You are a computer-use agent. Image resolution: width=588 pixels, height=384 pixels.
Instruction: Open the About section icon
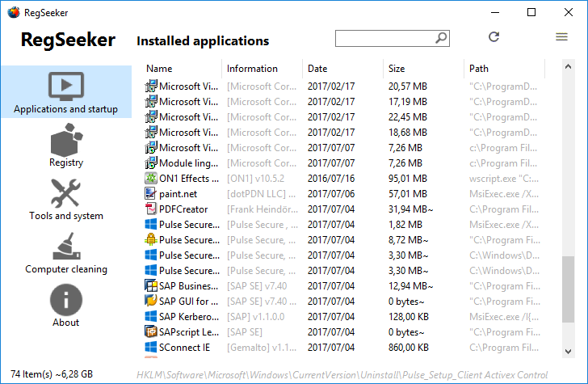pyautogui.click(x=66, y=300)
